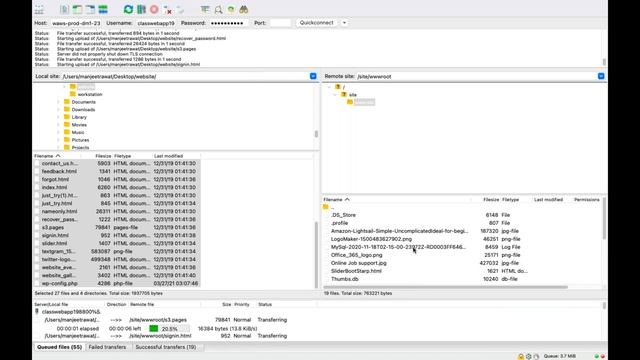Select the Music folder in local tree
Image resolution: width=640 pixels, height=360 pixels.
pyautogui.click(x=78, y=132)
